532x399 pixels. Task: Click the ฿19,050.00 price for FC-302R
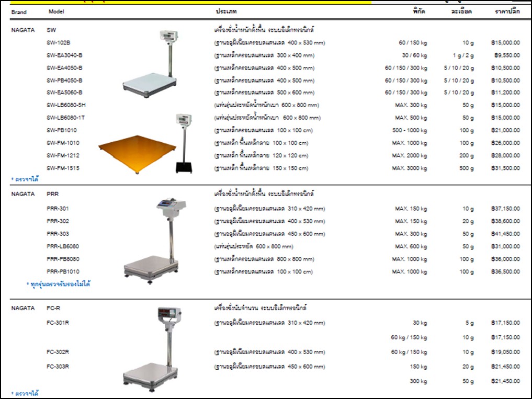coord(505,352)
